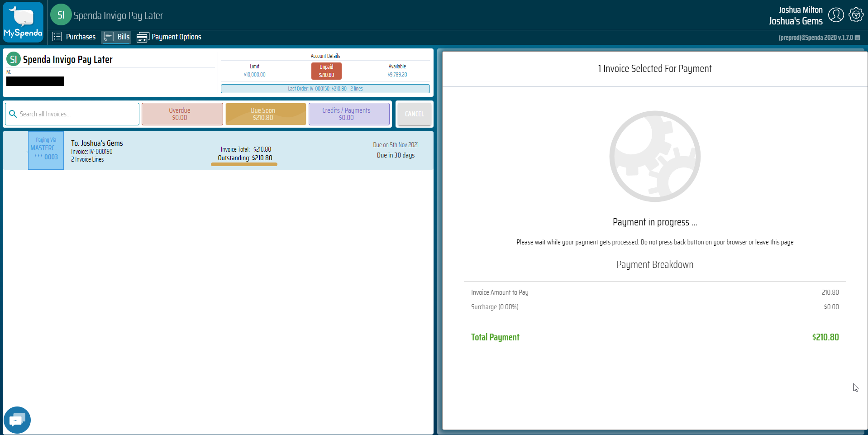Click the Payment in progress gears graphic
The width and height of the screenshot is (868, 435).
point(655,156)
